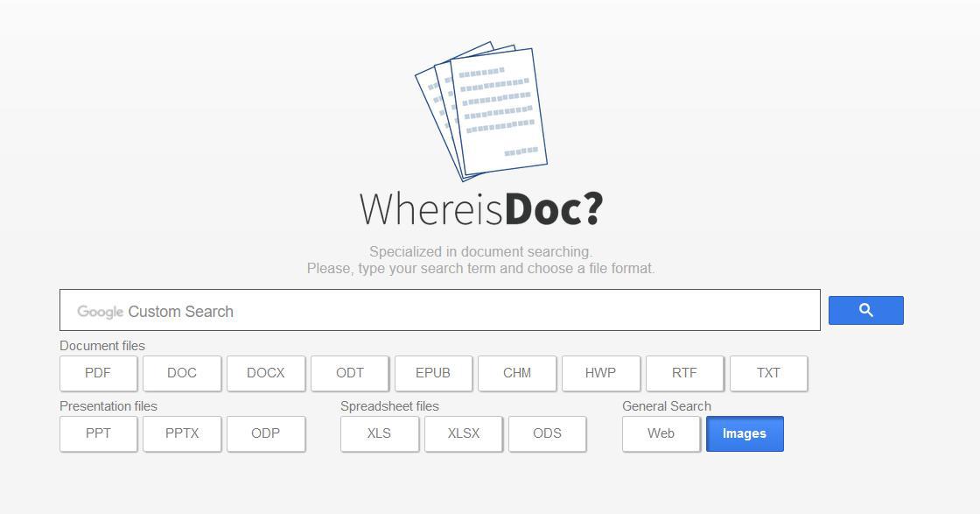The width and height of the screenshot is (980, 514).
Task: Pick the HWP file format
Action: 600,373
